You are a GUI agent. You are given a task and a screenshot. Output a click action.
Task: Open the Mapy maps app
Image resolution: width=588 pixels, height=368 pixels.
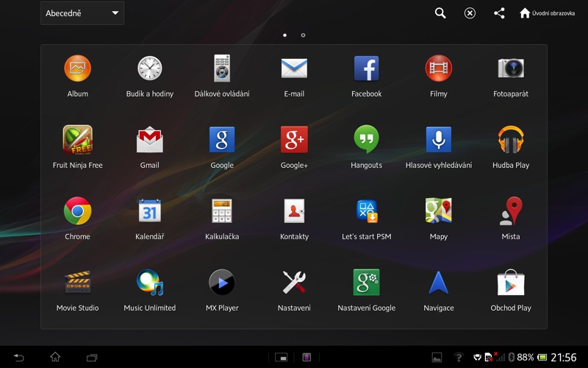[438, 211]
